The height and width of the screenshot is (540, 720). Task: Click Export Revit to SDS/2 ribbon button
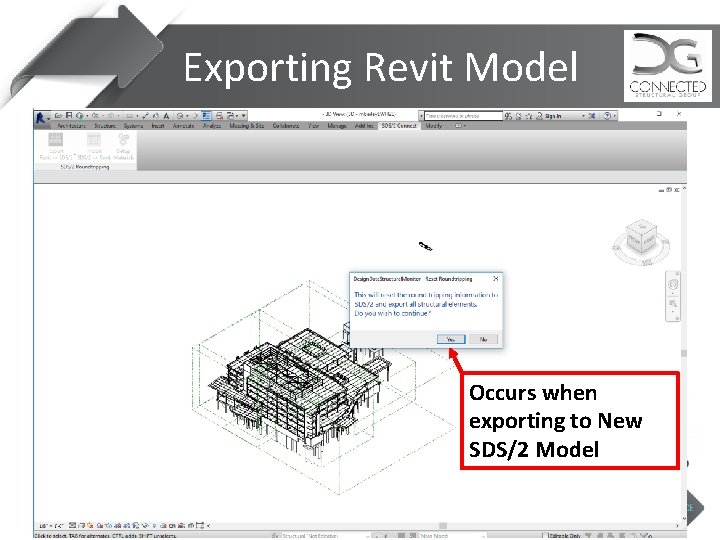click(56, 146)
